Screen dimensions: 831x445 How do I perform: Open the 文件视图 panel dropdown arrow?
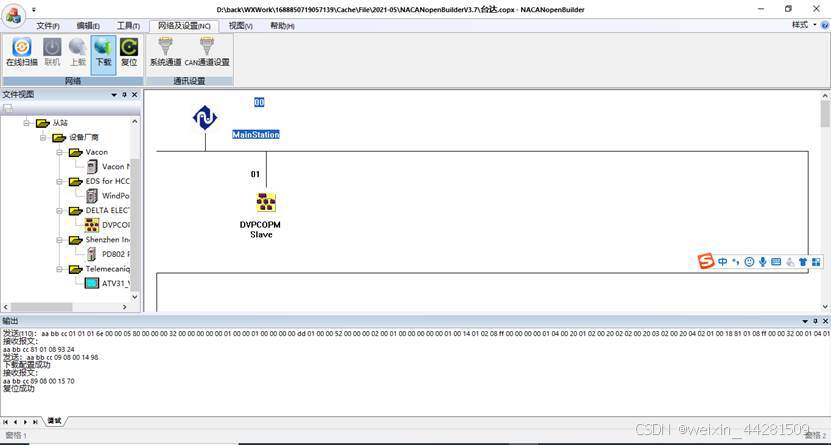coord(114,95)
